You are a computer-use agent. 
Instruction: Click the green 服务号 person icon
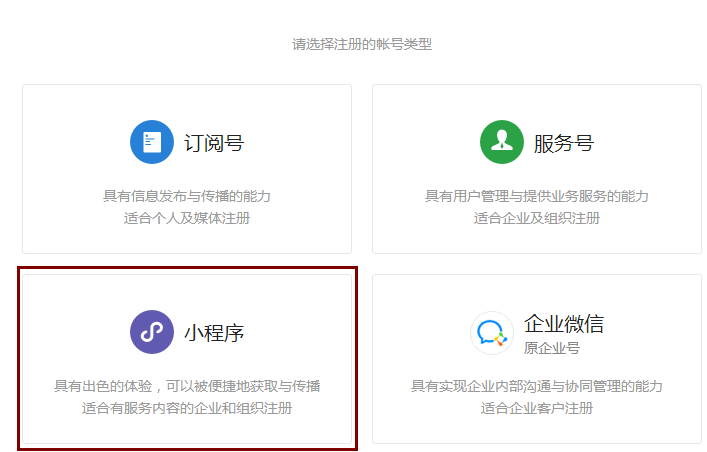coord(502,142)
